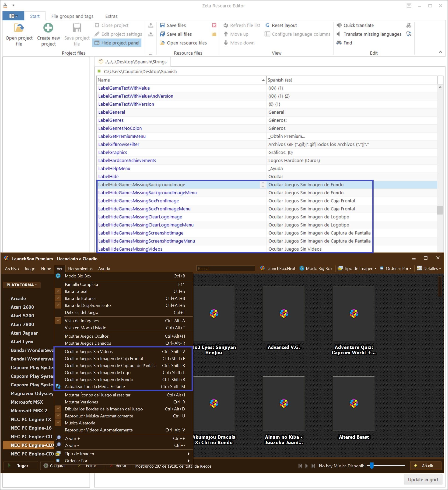Open Tipo de Imagen toolbar dropdown

[x=357, y=268]
